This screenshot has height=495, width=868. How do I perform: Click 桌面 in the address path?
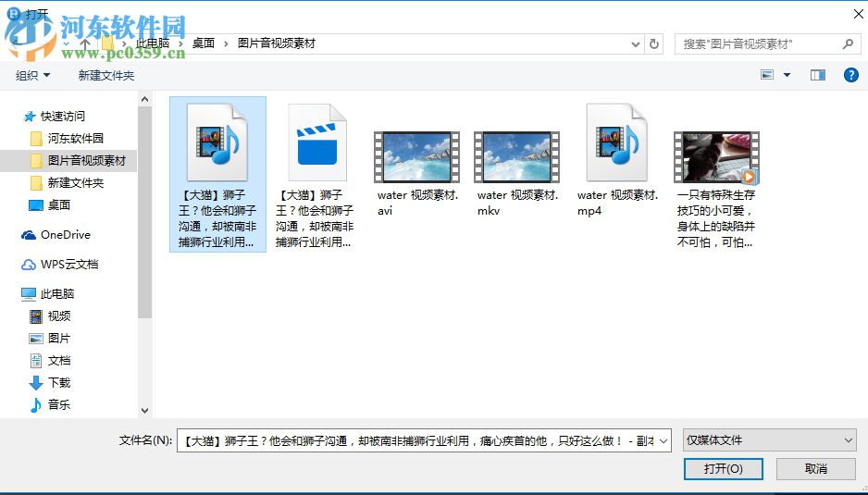coord(204,43)
